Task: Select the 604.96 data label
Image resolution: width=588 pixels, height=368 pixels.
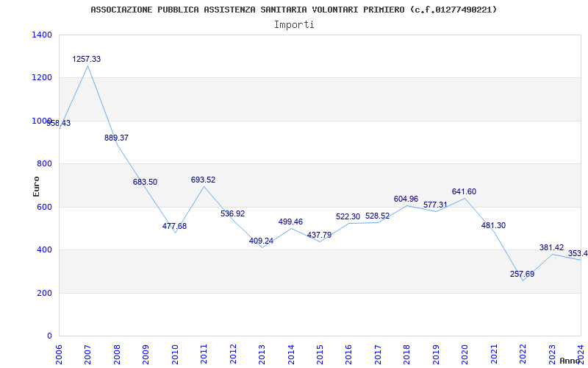Action: pyautogui.click(x=406, y=199)
